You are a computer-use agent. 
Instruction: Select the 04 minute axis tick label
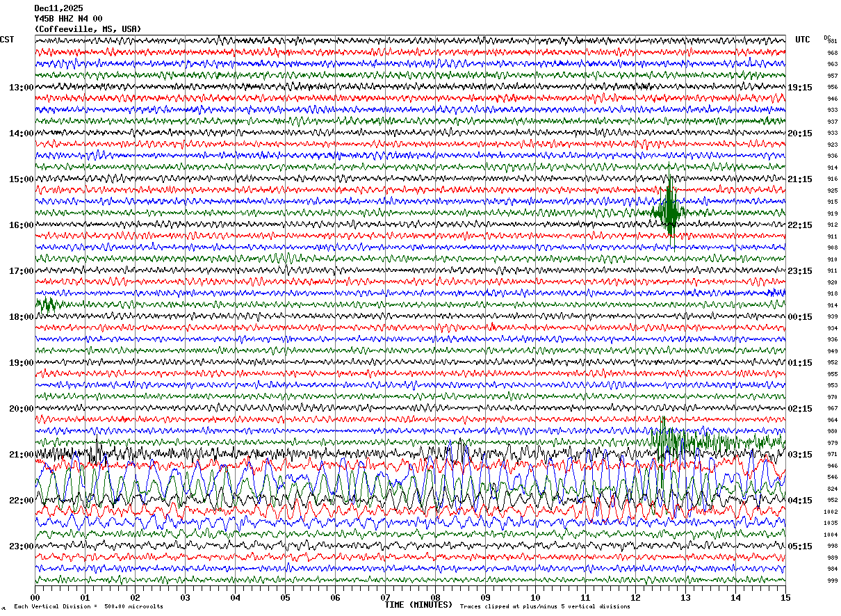coord(235,597)
